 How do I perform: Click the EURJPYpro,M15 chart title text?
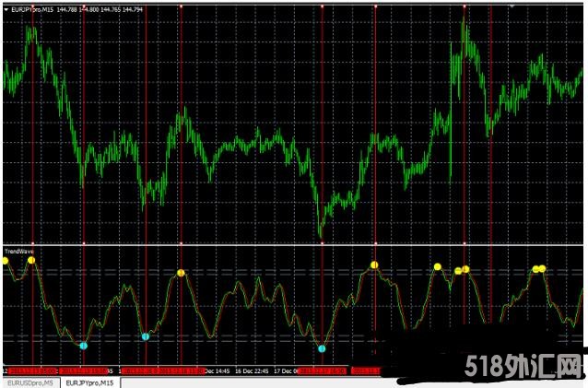[x=36, y=8]
